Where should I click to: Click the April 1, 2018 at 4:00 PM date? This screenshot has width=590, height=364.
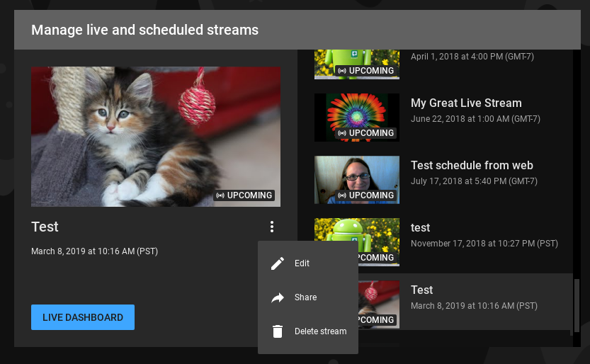(x=472, y=57)
